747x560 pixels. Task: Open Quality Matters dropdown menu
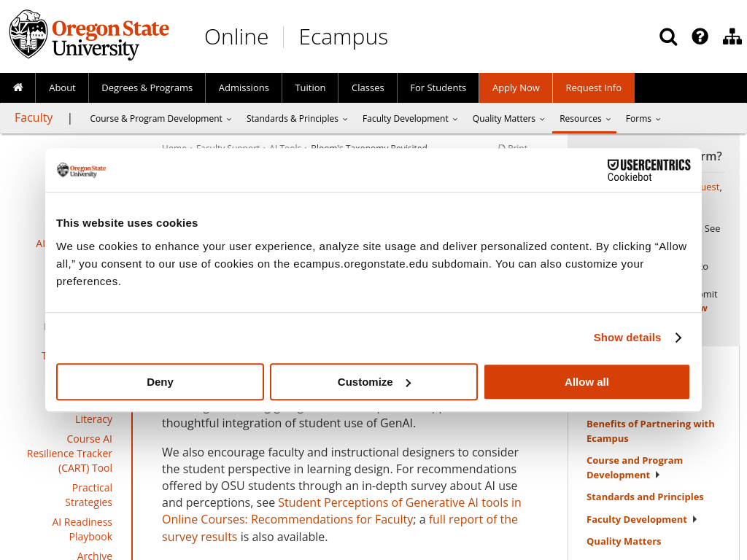pos(508,119)
